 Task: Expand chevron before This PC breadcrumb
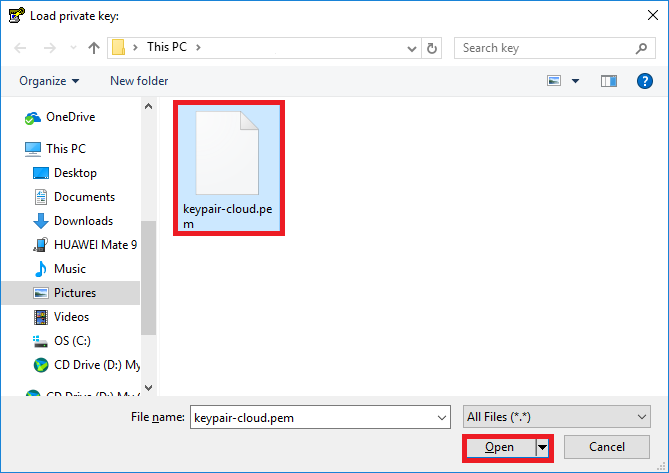click(135, 47)
